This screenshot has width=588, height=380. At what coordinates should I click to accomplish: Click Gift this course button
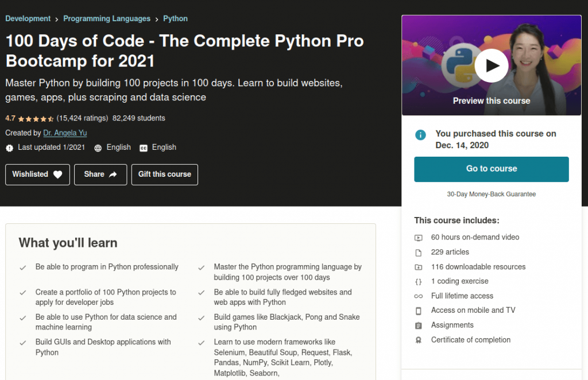[165, 175]
